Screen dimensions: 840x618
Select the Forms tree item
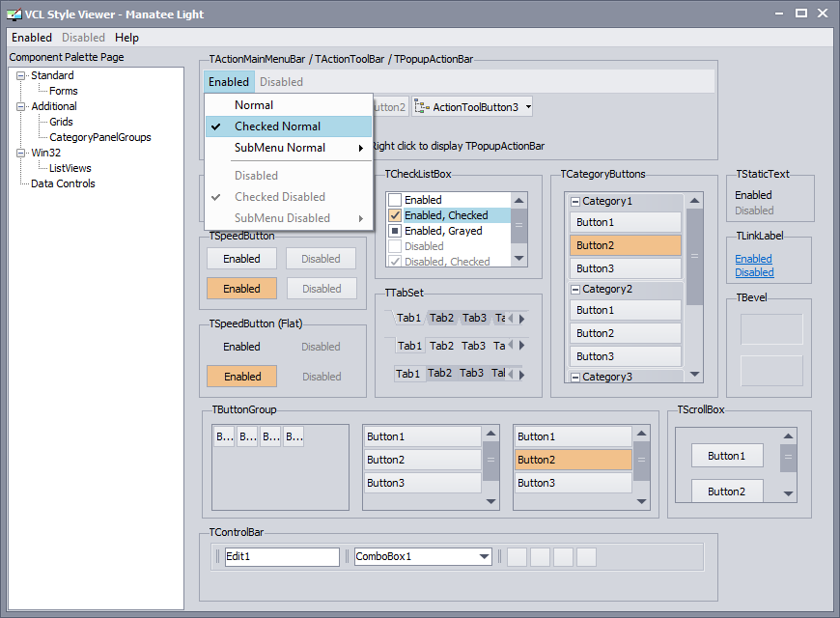point(63,91)
